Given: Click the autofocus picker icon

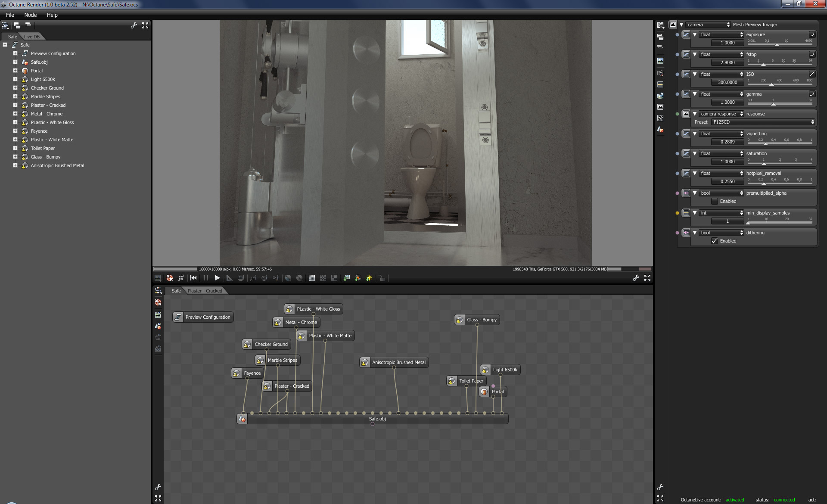Looking at the screenshot, I should [x=253, y=278].
